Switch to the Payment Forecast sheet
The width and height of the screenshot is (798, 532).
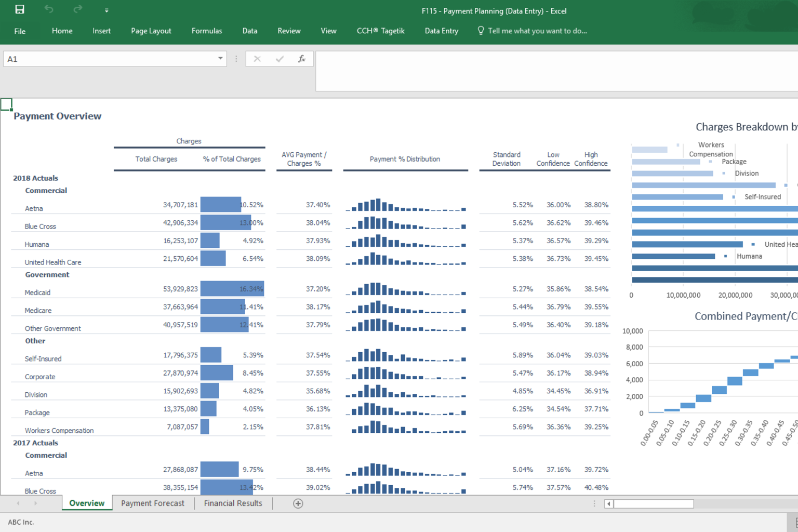point(153,503)
